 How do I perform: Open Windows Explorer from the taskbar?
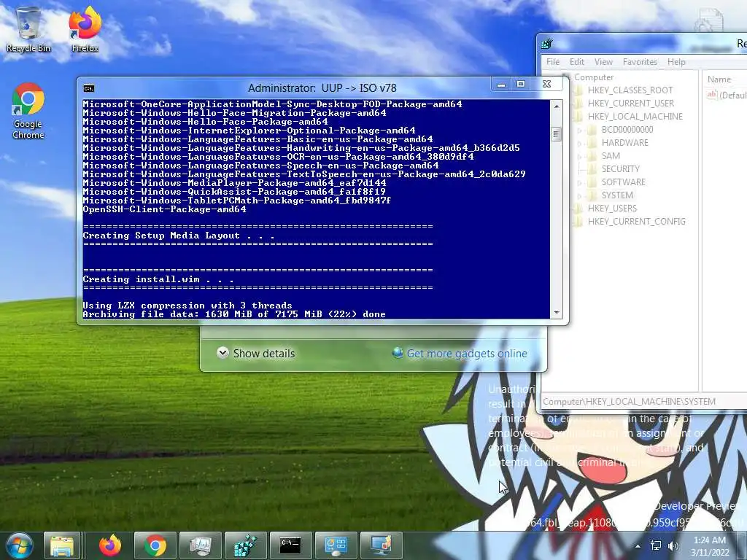tap(62, 545)
